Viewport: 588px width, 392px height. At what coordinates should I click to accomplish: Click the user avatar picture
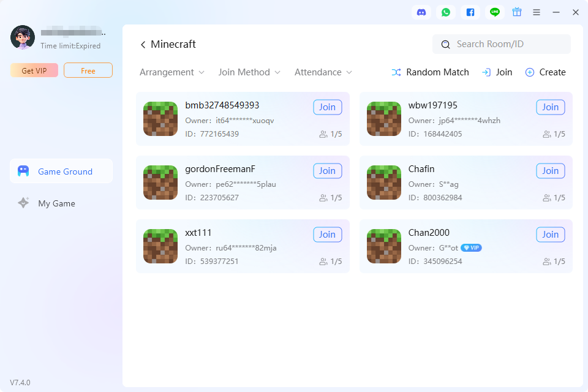click(x=23, y=37)
